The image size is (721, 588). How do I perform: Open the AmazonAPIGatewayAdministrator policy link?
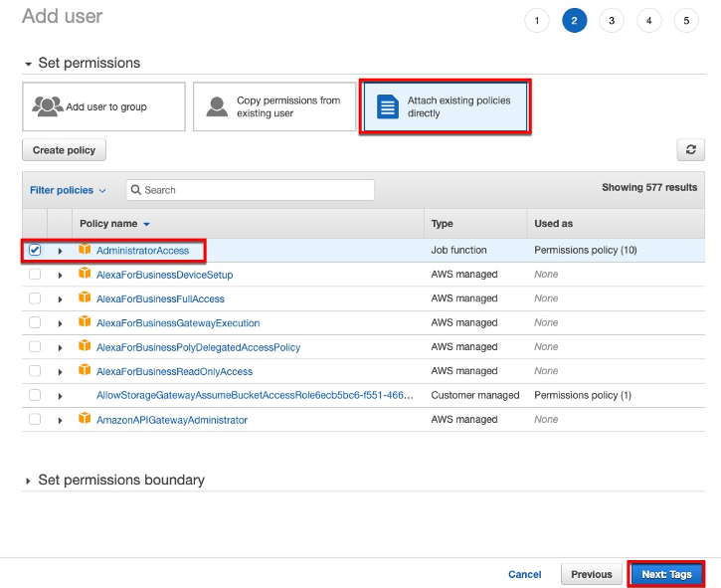click(172, 420)
